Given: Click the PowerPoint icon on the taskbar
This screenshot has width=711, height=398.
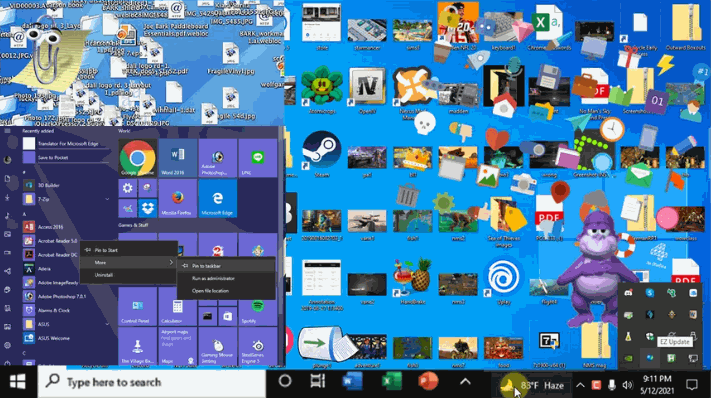Looking at the screenshot, I should click(428, 382).
